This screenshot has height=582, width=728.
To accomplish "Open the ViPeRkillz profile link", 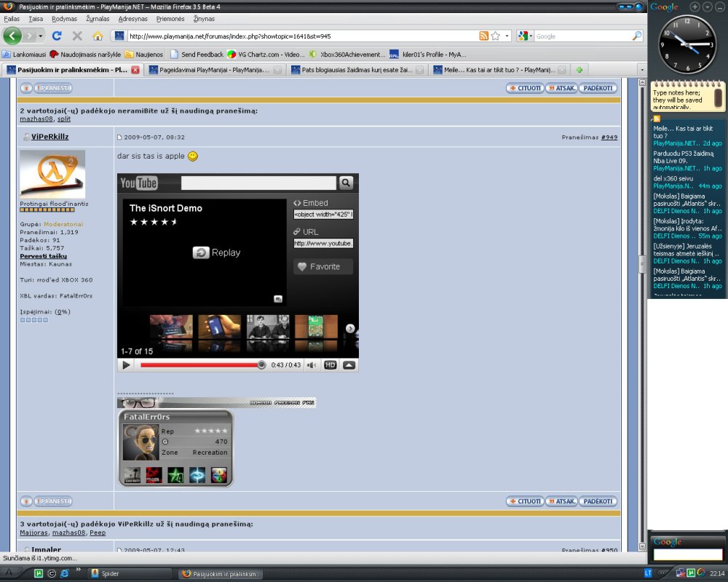I will pyautogui.click(x=50, y=137).
